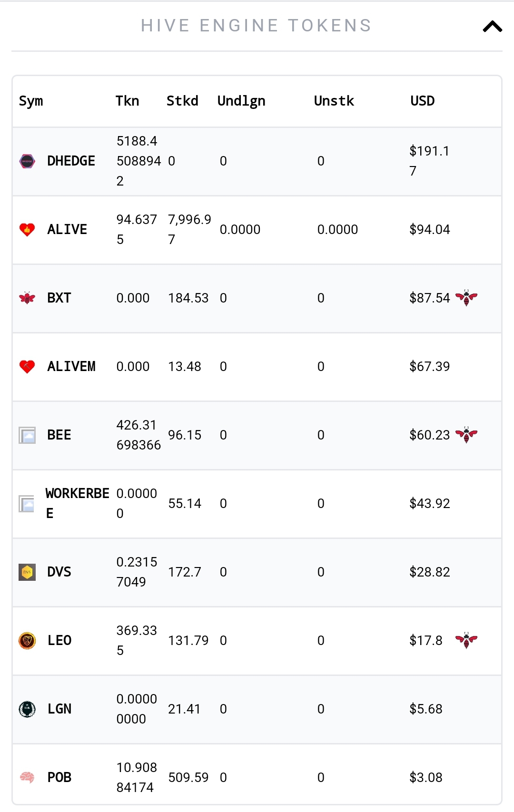Click the bee icon next to $17.8
The image size is (514, 812).
[x=466, y=640]
